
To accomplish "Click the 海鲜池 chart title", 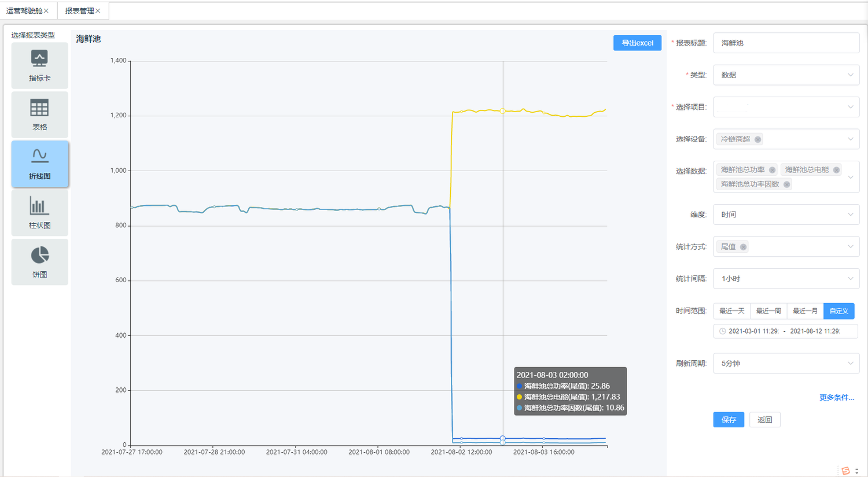I will (x=89, y=39).
